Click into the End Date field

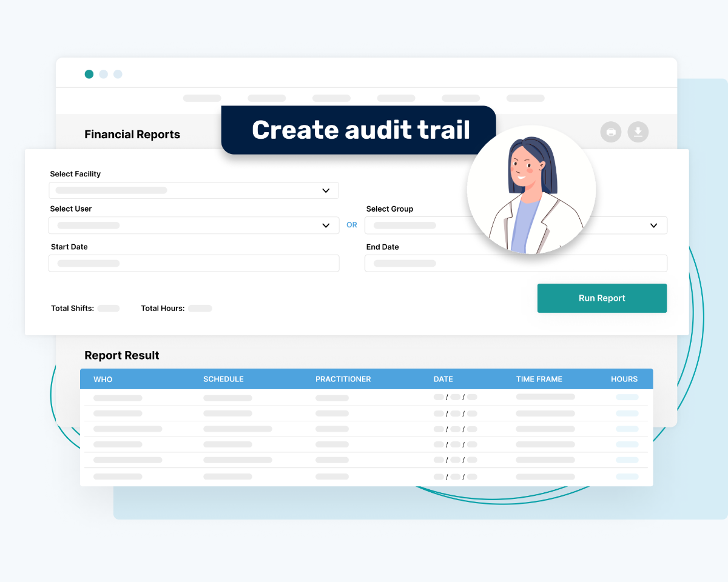point(516,263)
